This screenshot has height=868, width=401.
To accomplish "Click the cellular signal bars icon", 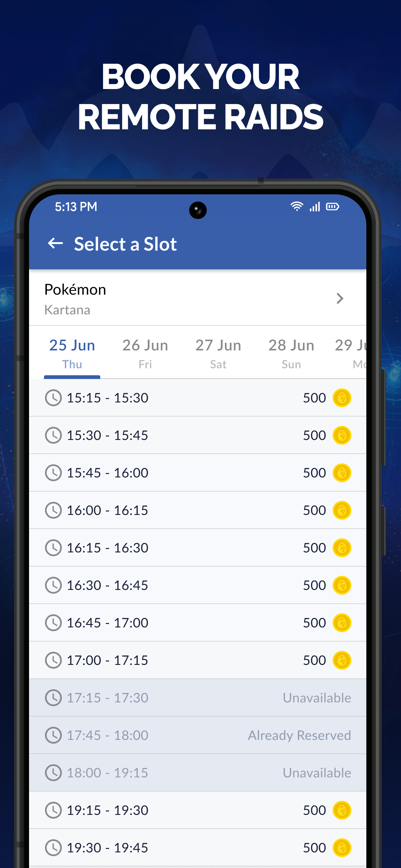I will click(x=315, y=207).
